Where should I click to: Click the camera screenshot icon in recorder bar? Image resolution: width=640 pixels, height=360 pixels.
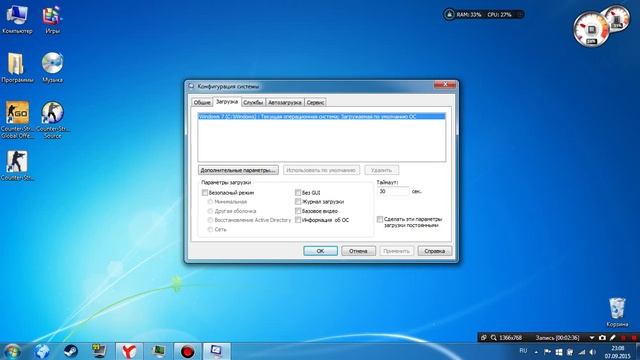click(602, 338)
